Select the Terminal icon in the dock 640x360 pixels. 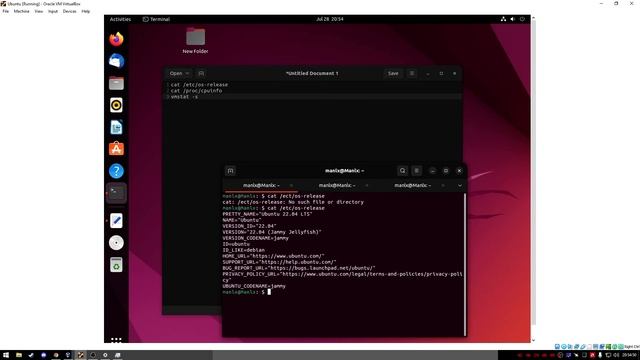click(x=116, y=193)
